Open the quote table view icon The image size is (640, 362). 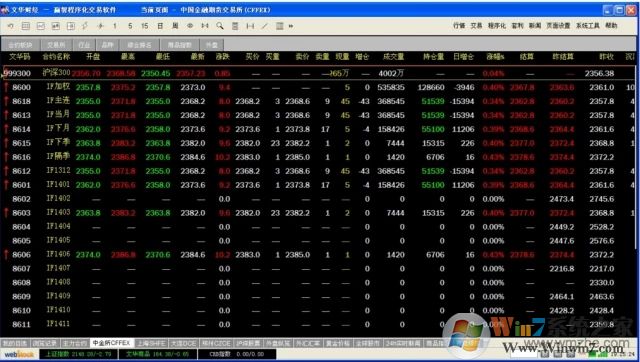pyautogui.click(x=26, y=26)
